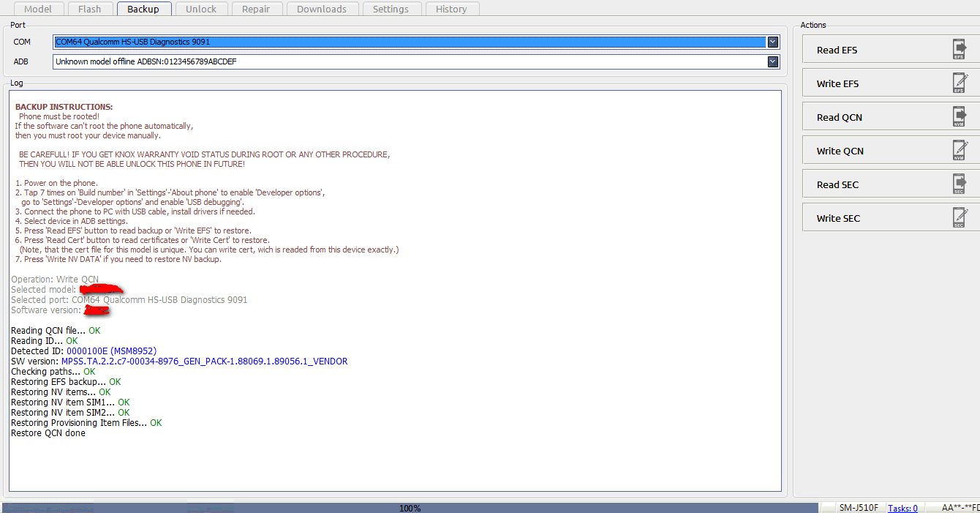980x513 pixels.
Task: Start the Read QCN action
Action: tap(891, 117)
